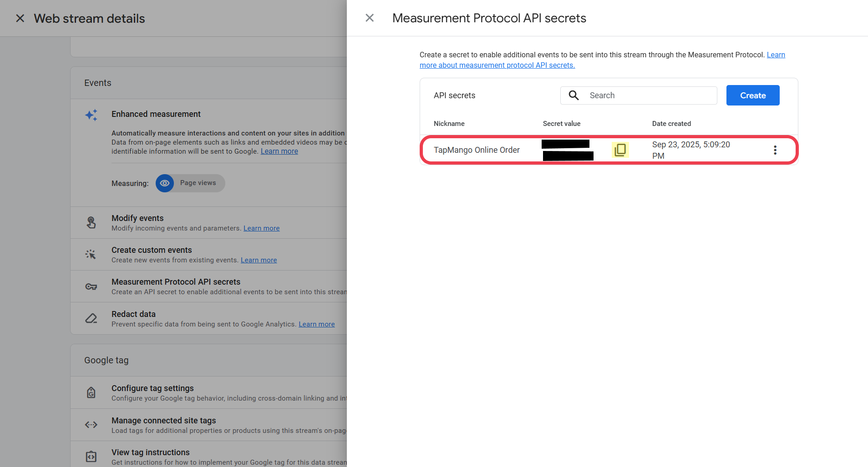Click the Secret value column header

click(x=561, y=124)
